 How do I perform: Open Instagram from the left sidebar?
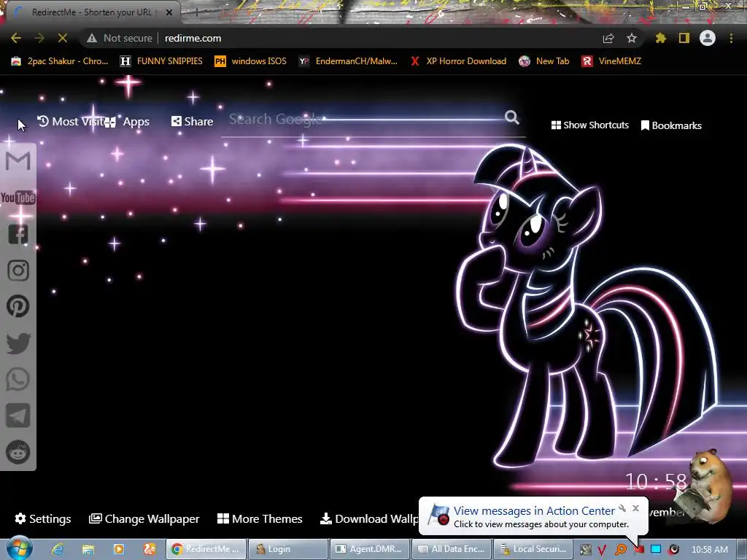tap(18, 270)
